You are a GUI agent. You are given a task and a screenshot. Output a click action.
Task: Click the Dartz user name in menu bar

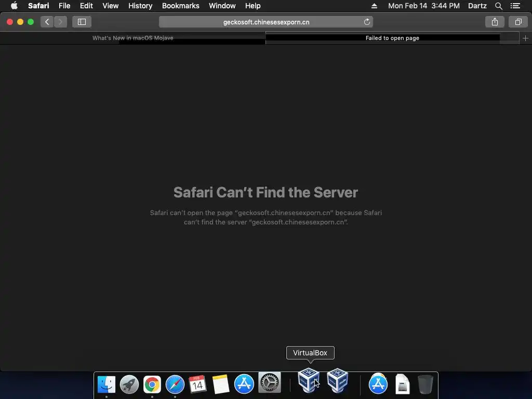tap(477, 6)
